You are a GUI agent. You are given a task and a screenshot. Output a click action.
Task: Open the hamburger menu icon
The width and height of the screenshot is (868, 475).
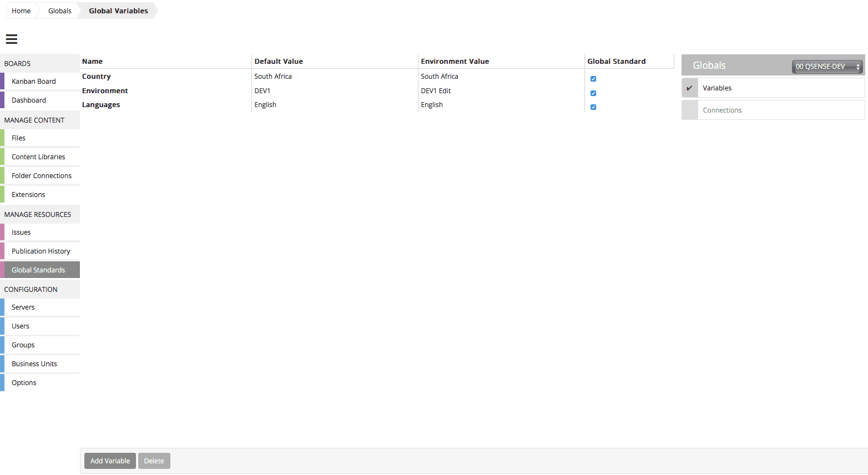[x=12, y=39]
